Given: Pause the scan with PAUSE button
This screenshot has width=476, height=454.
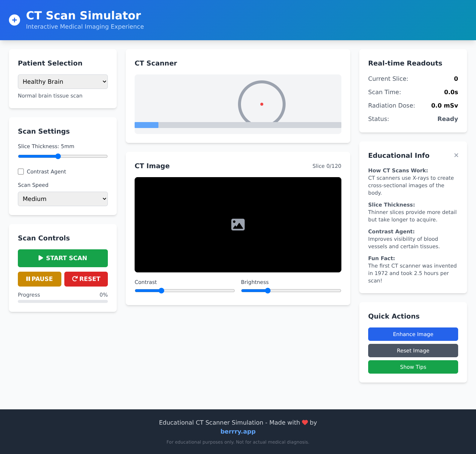Looking at the screenshot, I should point(39,279).
